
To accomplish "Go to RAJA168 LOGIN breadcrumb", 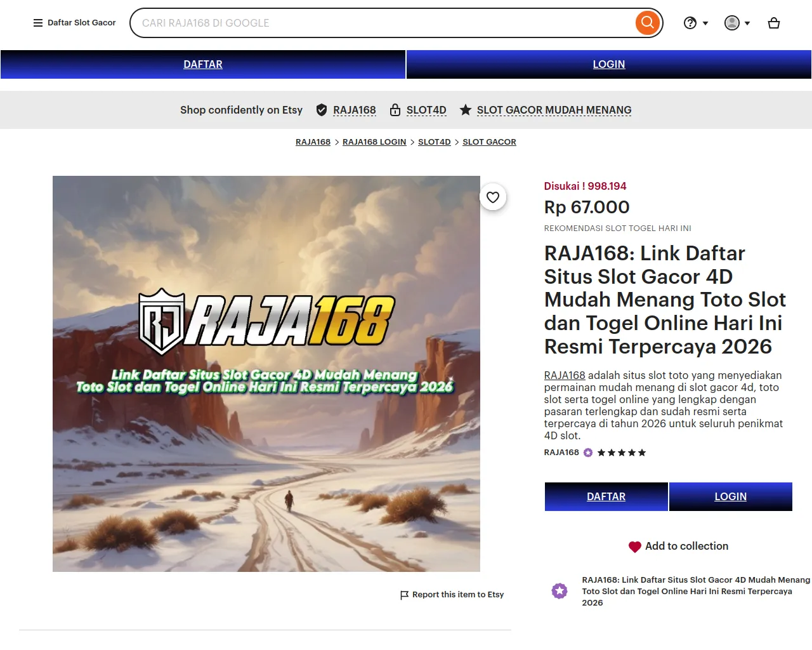I will (x=374, y=142).
